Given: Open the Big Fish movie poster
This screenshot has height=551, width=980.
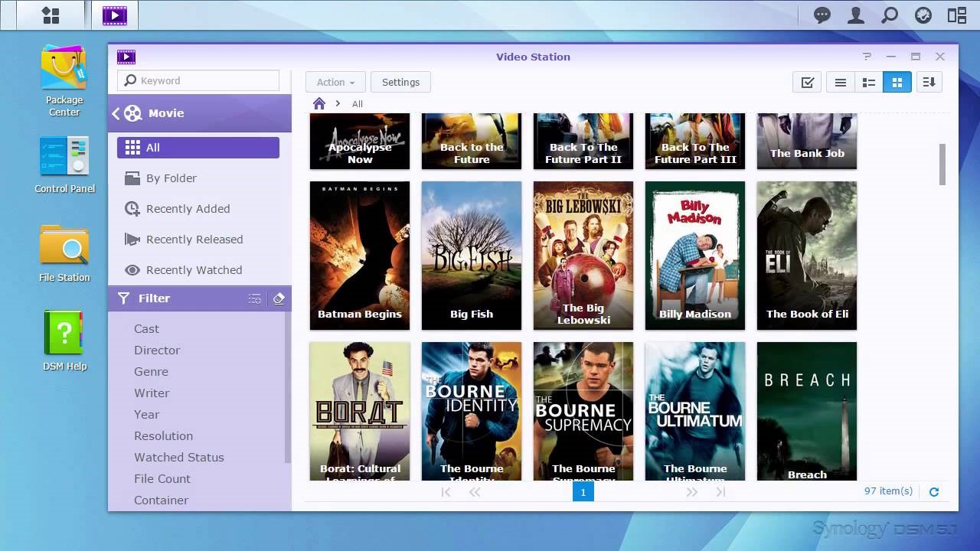Looking at the screenshot, I should point(472,256).
